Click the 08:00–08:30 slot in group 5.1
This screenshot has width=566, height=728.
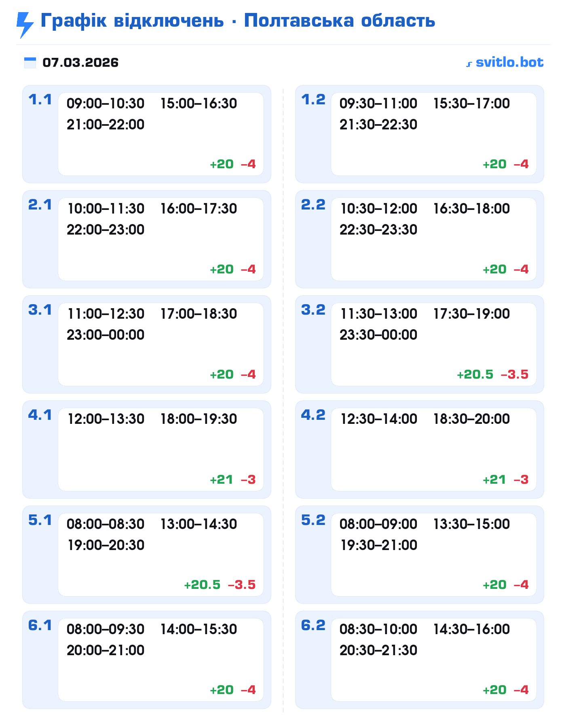click(x=106, y=524)
